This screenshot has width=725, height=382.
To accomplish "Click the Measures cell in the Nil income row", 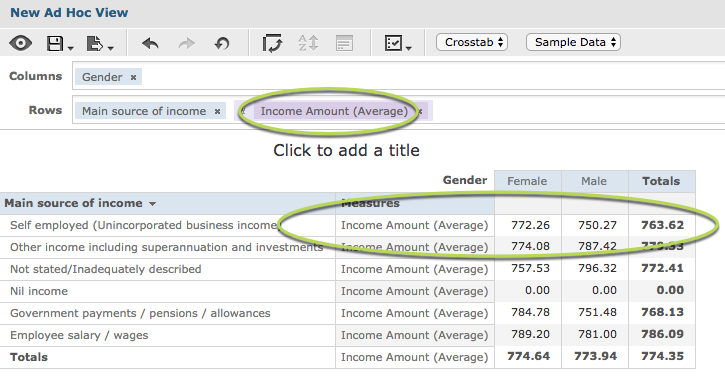I will point(414,291).
